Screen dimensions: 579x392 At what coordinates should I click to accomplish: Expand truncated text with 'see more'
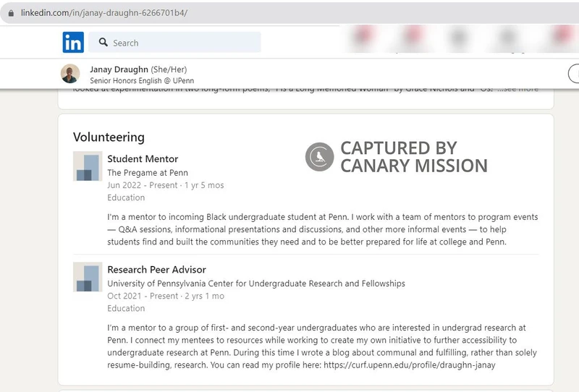517,89
